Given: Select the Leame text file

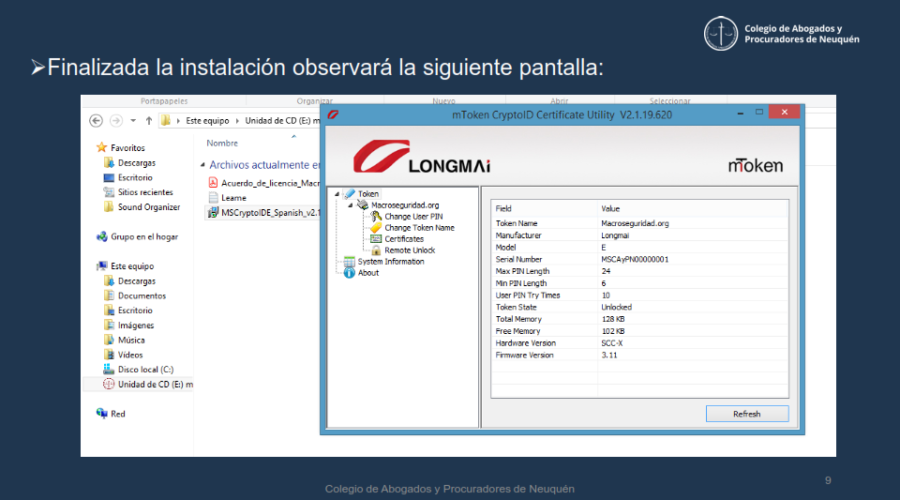Looking at the screenshot, I should (234, 198).
